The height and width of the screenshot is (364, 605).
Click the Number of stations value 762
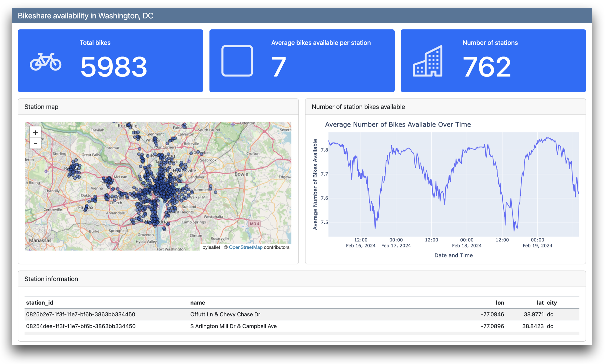[x=487, y=67]
